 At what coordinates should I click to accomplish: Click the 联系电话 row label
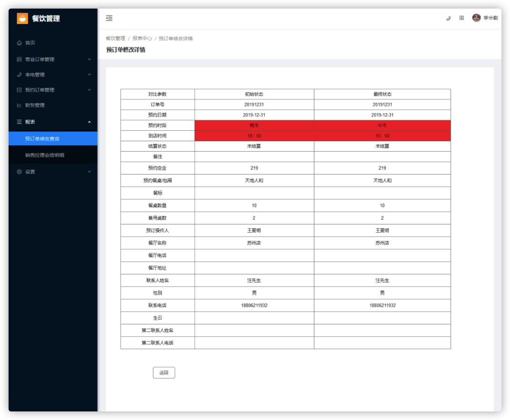158,305
